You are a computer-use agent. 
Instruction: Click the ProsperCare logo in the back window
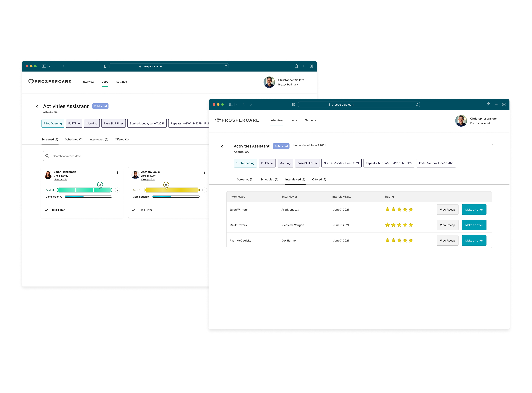pos(50,82)
